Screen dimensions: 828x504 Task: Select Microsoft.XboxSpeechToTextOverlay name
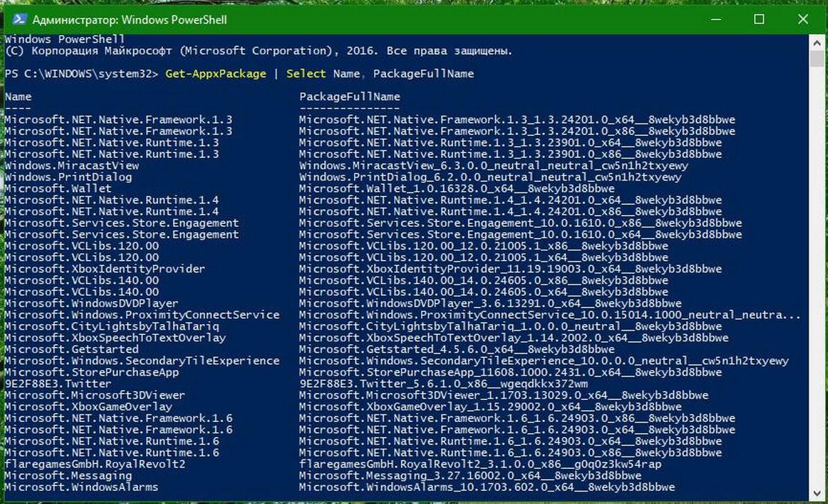tap(115, 338)
